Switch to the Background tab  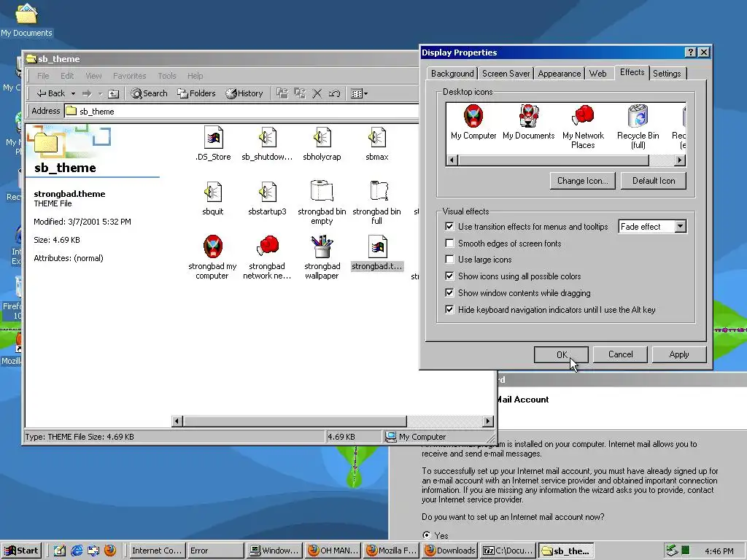pyautogui.click(x=452, y=74)
